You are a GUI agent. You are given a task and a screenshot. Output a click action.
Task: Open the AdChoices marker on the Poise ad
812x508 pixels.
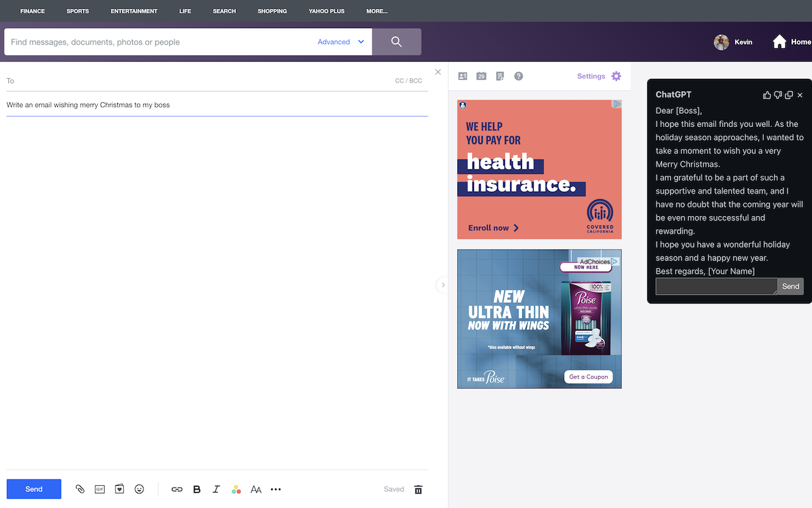coord(598,261)
